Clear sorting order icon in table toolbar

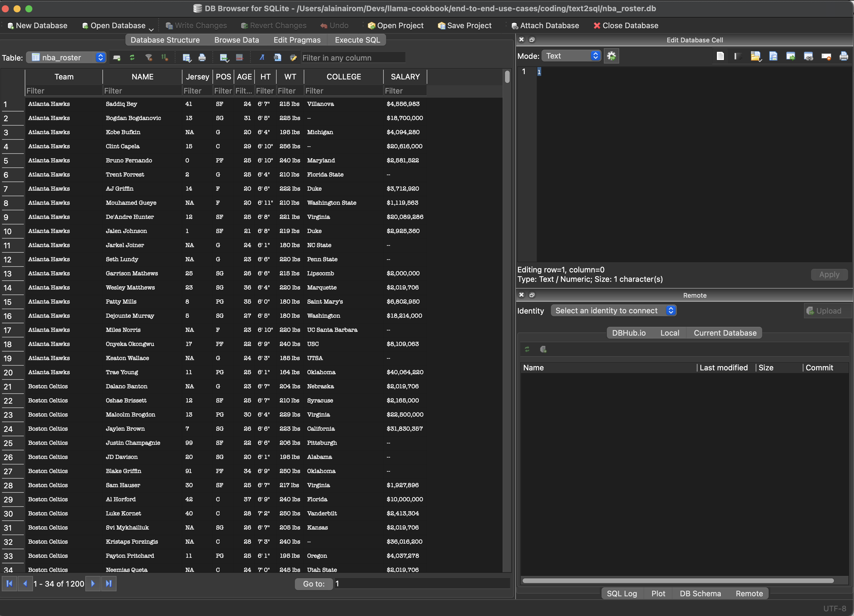[165, 58]
